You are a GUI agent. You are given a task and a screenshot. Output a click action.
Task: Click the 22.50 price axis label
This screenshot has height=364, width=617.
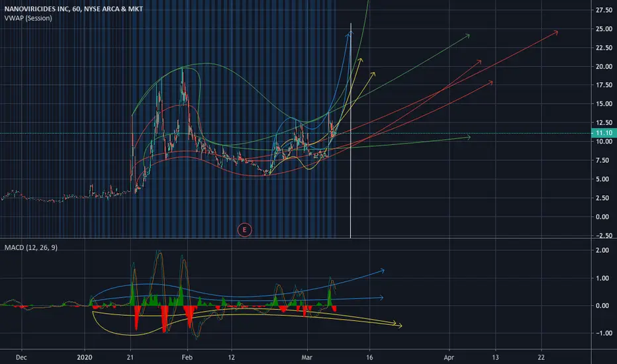coord(604,48)
